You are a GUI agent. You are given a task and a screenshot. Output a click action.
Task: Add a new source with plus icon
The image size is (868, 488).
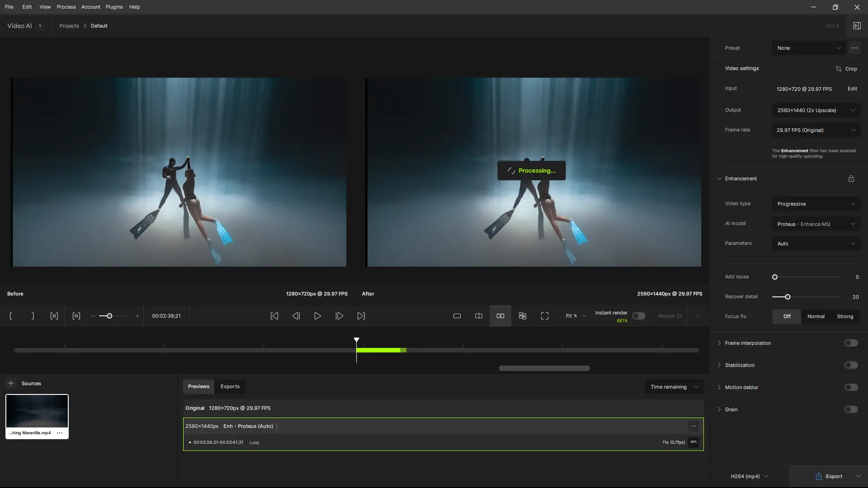(x=11, y=383)
